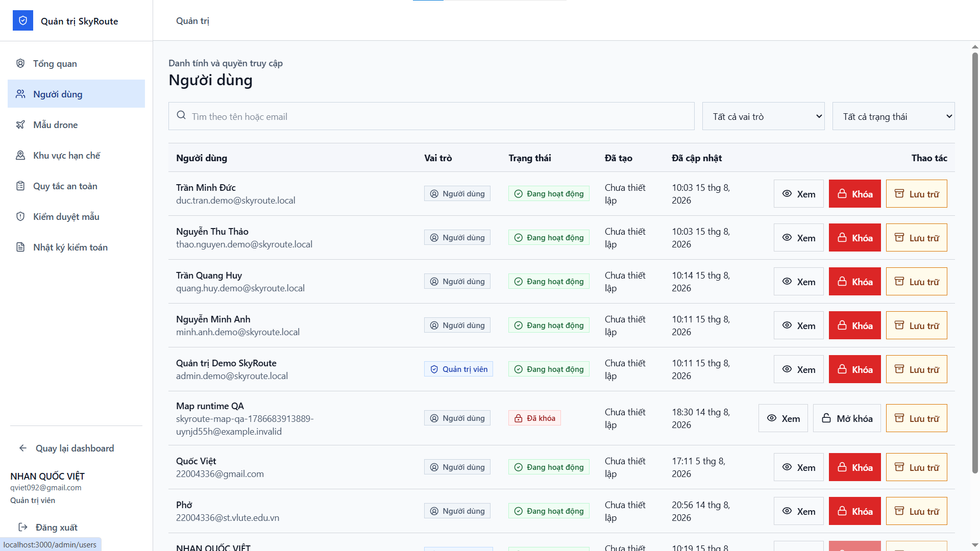
Task: View Map runtime QA user details
Action: 783,418
